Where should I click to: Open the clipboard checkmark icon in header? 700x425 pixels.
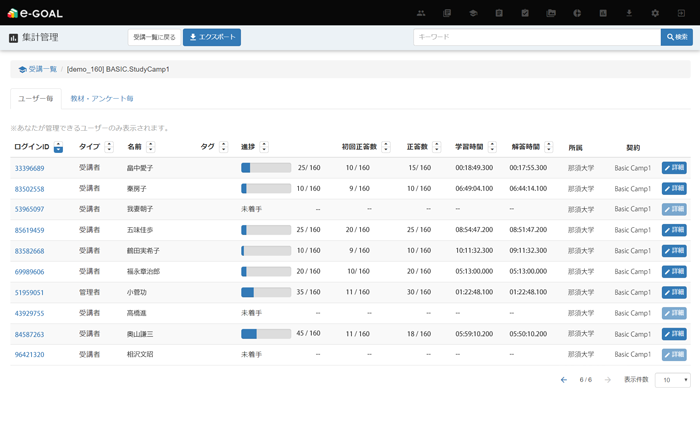[x=525, y=13]
